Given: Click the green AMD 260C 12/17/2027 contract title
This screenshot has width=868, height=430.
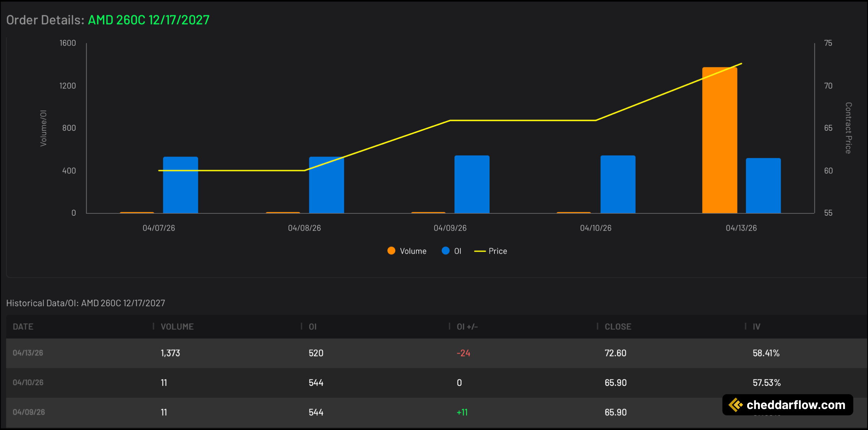Looking at the screenshot, I should (149, 20).
